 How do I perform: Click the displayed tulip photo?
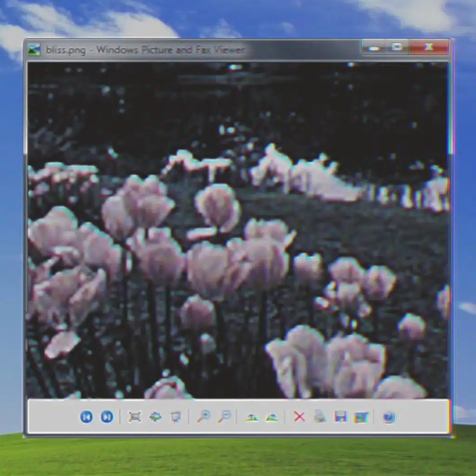pyautogui.click(x=238, y=230)
